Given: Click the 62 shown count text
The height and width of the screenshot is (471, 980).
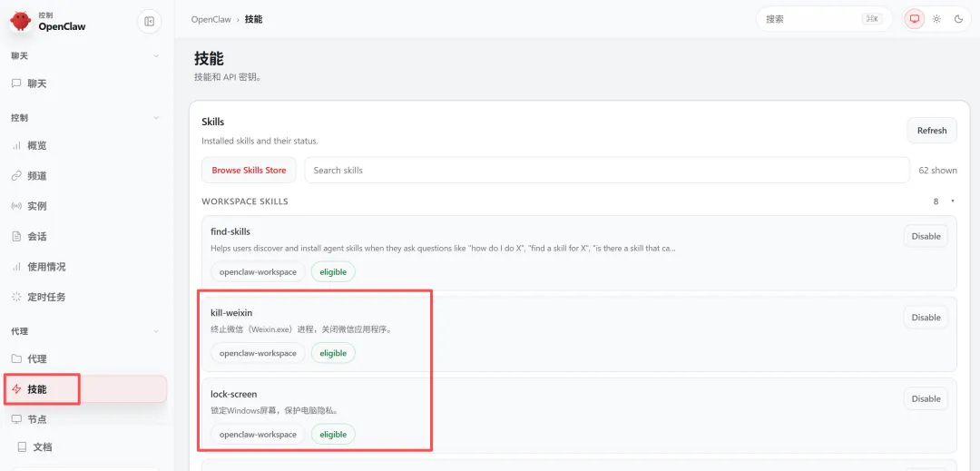Looking at the screenshot, I should [x=937, y=170].
